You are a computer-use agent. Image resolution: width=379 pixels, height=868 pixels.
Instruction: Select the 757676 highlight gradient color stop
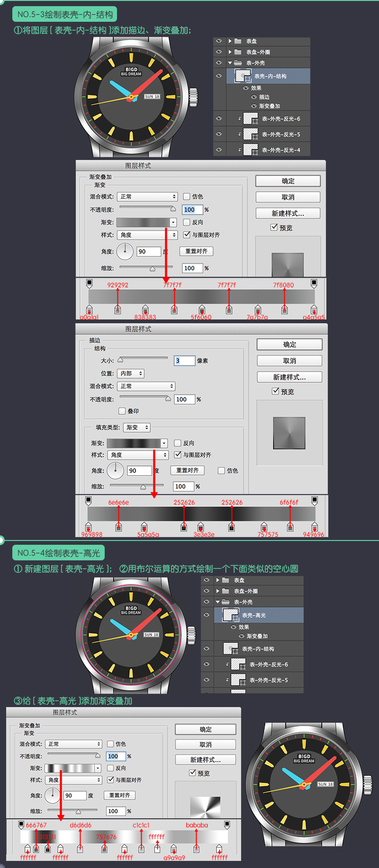click(x=104, y=849)
